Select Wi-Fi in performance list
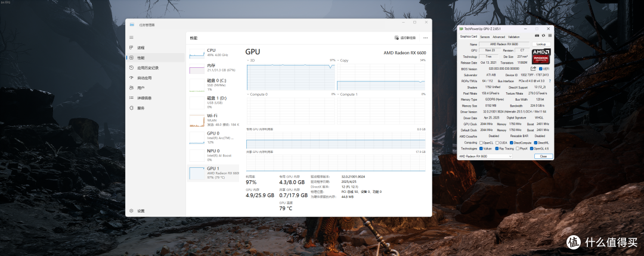The image size is (644, 256). 213,120
